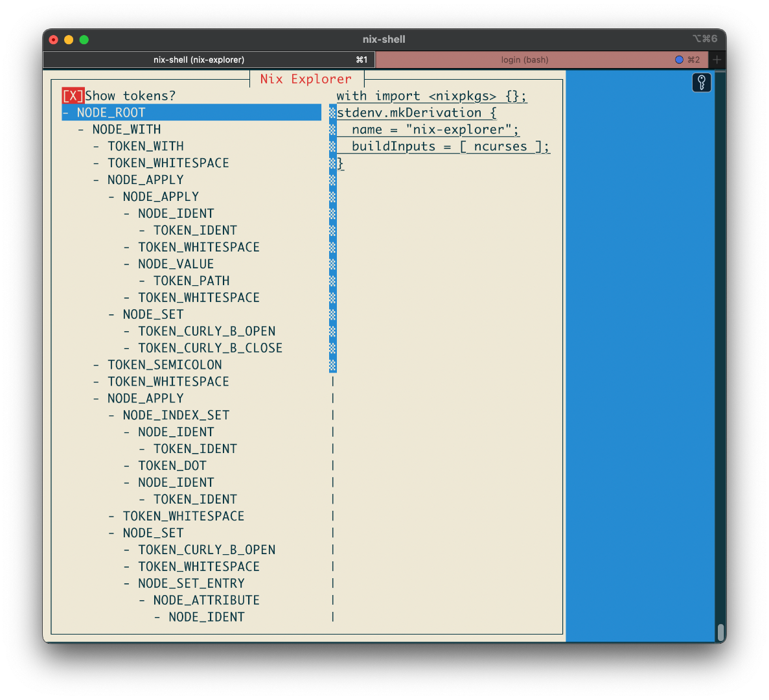Select the TOKEN_SEMICOLON tree entry

point(165,365)
